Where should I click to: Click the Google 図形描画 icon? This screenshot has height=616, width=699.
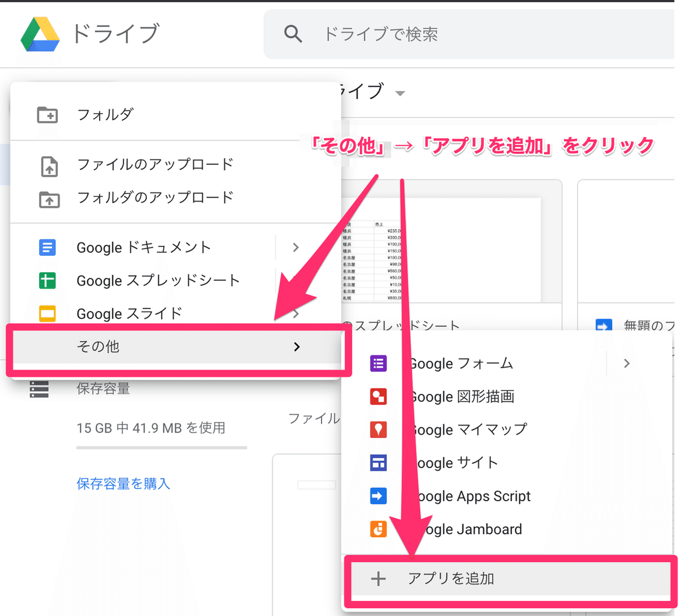pyautogui.click(x=378, y=396)
